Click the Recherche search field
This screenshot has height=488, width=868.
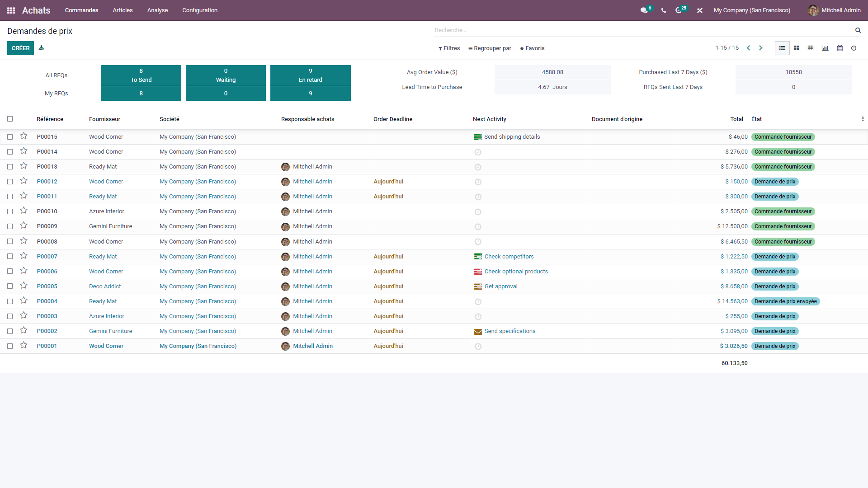(642, 30)
